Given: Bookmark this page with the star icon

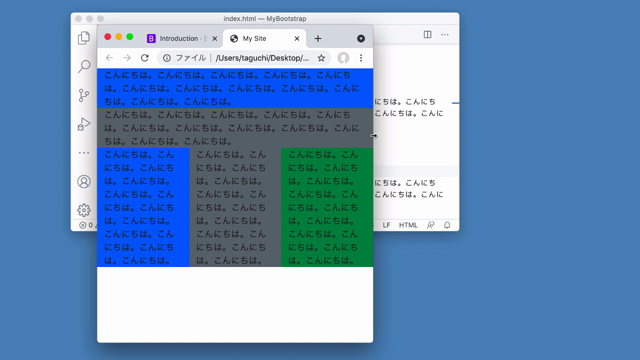Looking at the screenshot, I should pyautogui.click(x=321, y=58).
